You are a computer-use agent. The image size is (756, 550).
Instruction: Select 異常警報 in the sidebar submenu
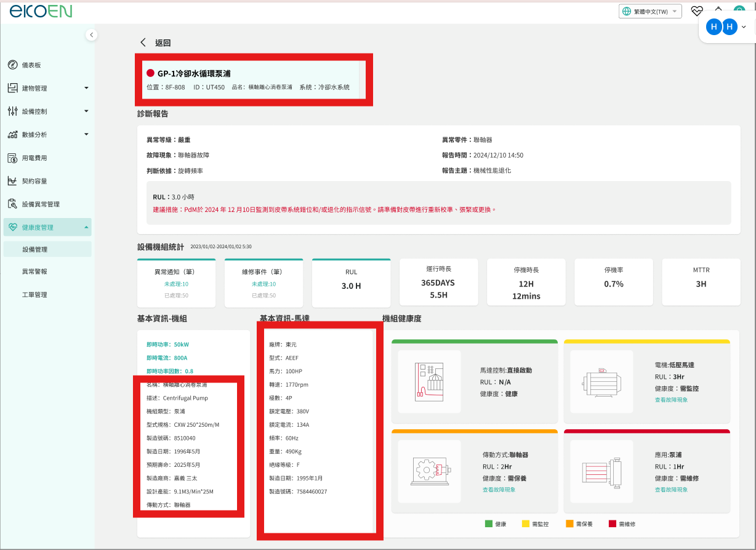click(34, 272)
